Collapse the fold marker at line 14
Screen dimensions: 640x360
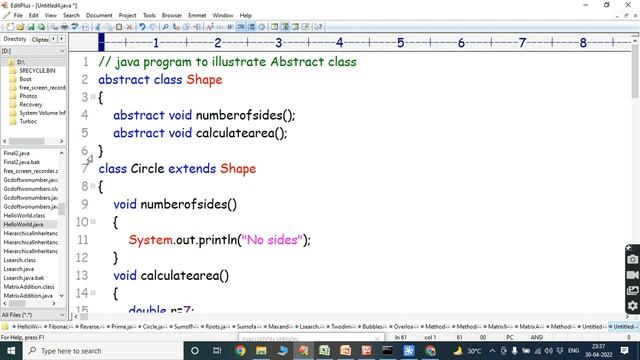93,293
